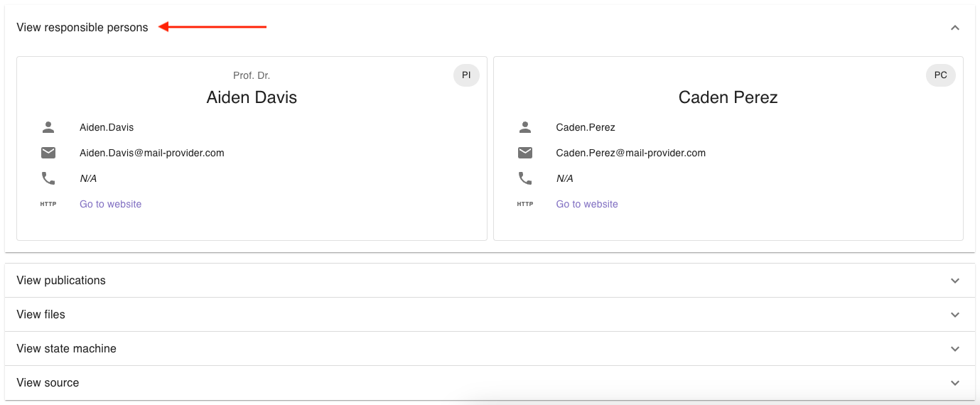Click person icon beside Caden.Perez username

click(x=525, y=128)
